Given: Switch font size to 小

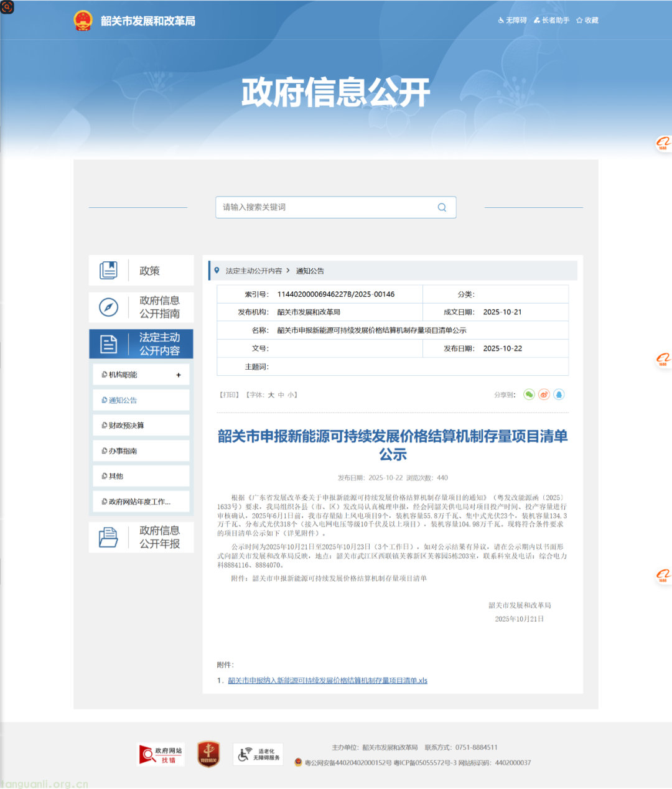Looking at the screenshot, I should (x=290, y=394).
